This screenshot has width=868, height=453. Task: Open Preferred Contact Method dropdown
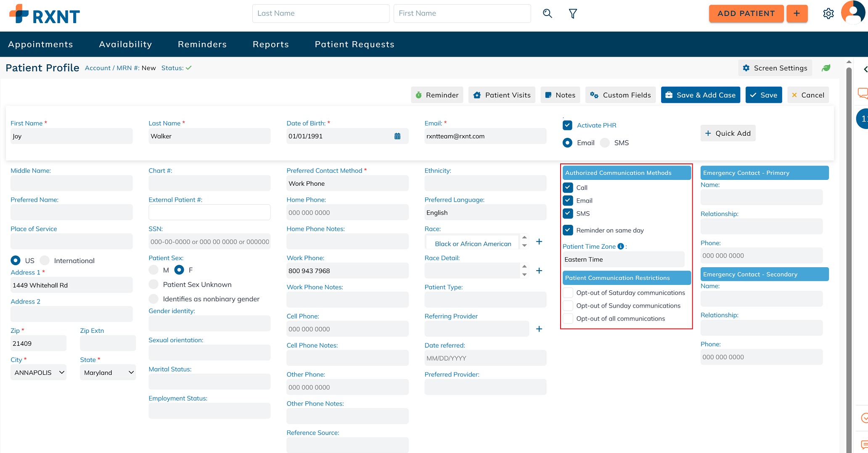347,183
